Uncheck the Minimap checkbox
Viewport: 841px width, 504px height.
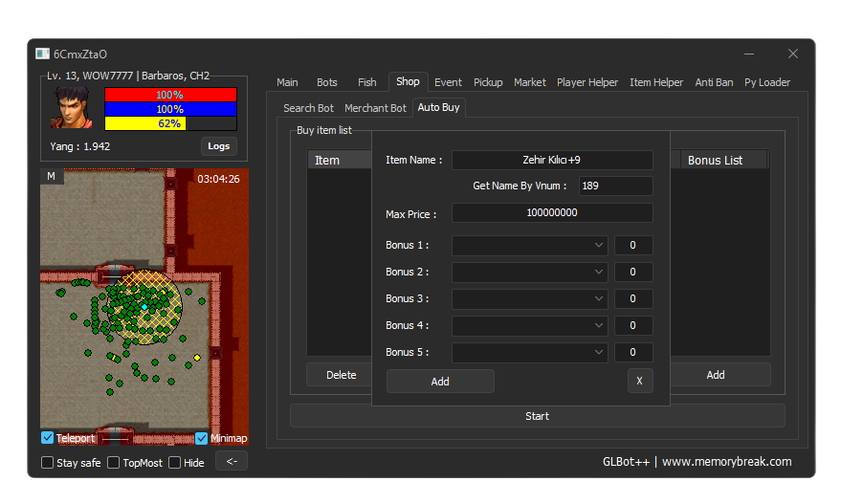(201, 438)
